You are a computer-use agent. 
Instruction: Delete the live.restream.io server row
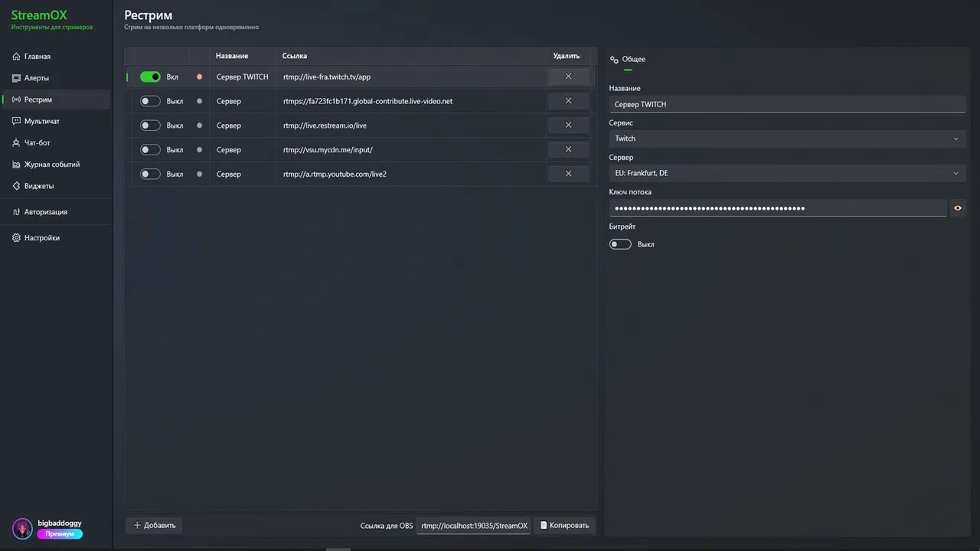tap(568, 126)
